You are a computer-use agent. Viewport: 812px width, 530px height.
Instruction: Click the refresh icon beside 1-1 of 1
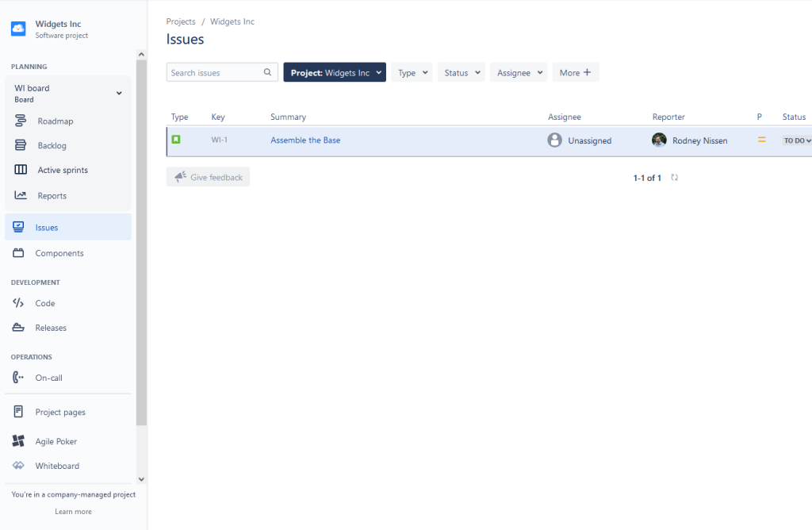(x=675, y=178)
